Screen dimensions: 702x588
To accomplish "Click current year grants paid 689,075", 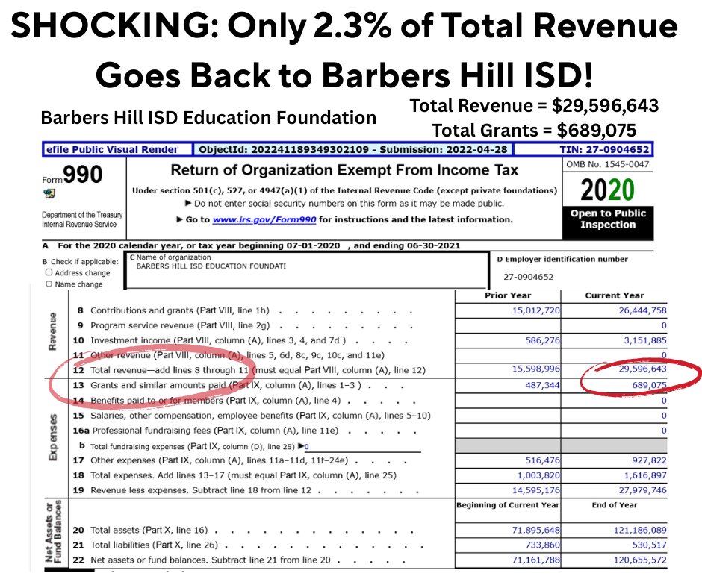I will [x=649, y=385].
